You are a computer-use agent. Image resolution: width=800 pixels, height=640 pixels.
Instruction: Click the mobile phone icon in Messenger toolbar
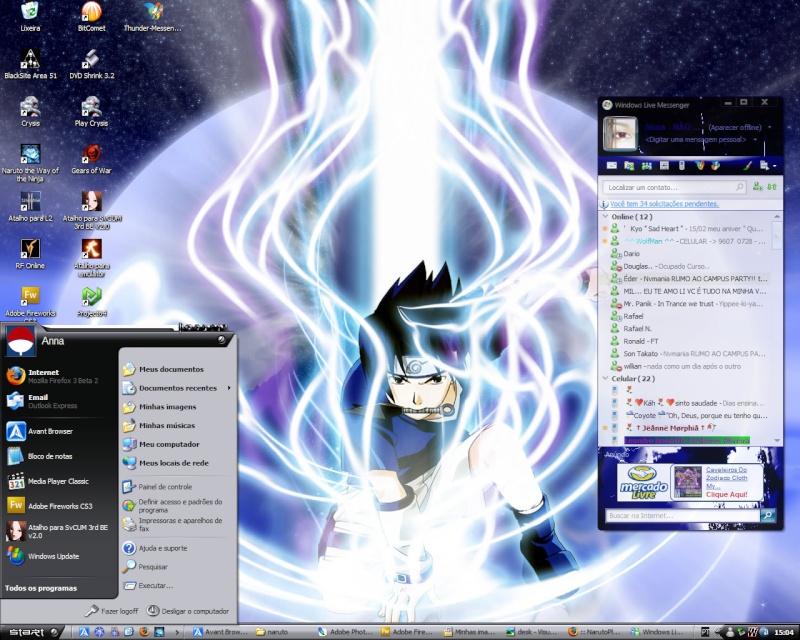(x=681, y=165)
